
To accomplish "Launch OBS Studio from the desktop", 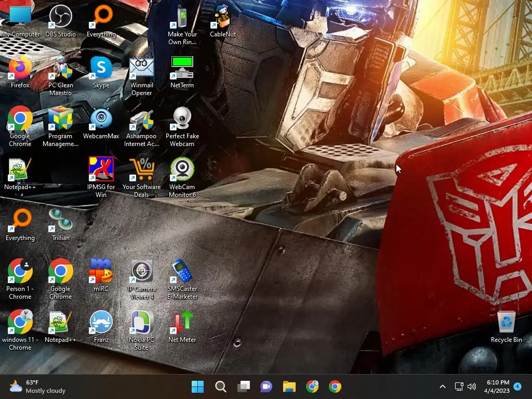I will pos(60,20).
